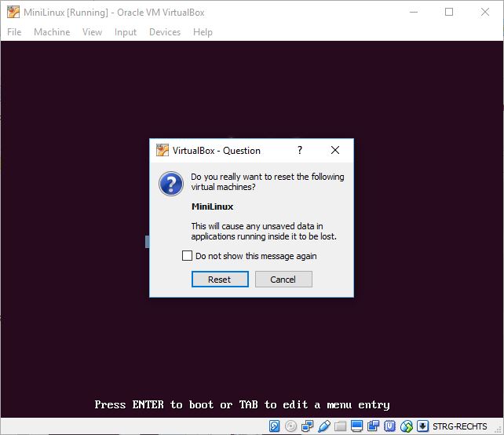This screenshot has width=504, height=435.
Task: Tick Do not show this message again
Action: click(x=187, y=256)
